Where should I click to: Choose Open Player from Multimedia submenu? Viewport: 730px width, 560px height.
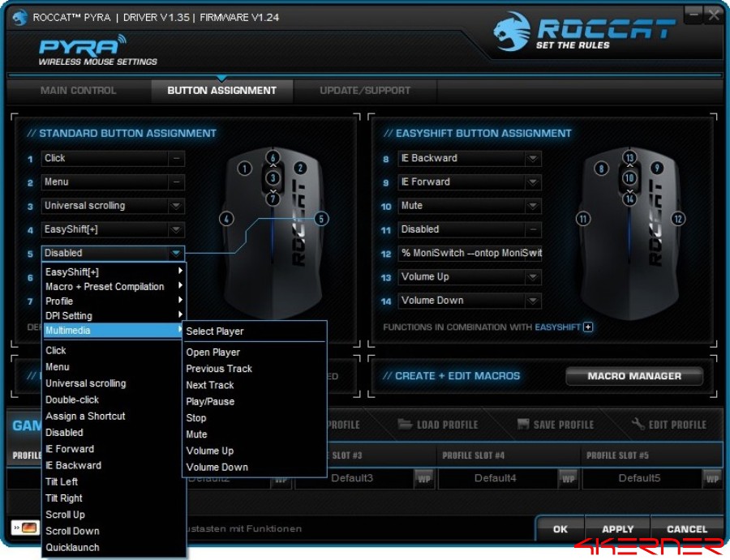[254, 352]
